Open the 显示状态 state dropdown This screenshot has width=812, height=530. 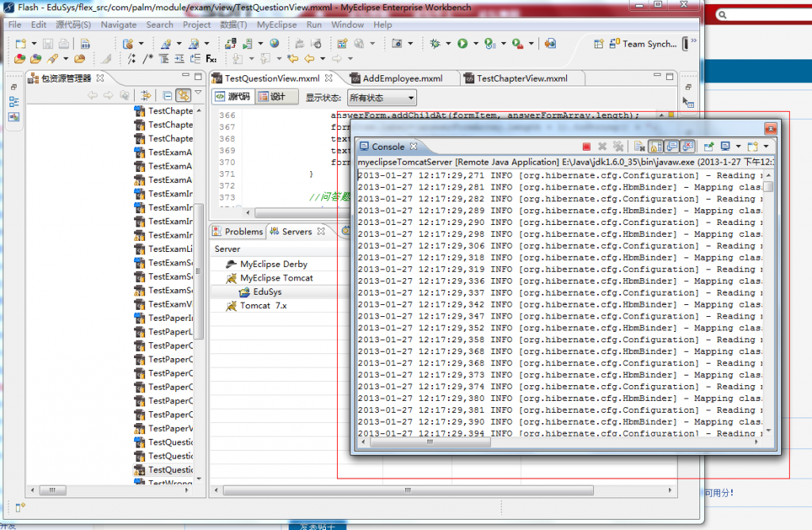pos(382,97)
